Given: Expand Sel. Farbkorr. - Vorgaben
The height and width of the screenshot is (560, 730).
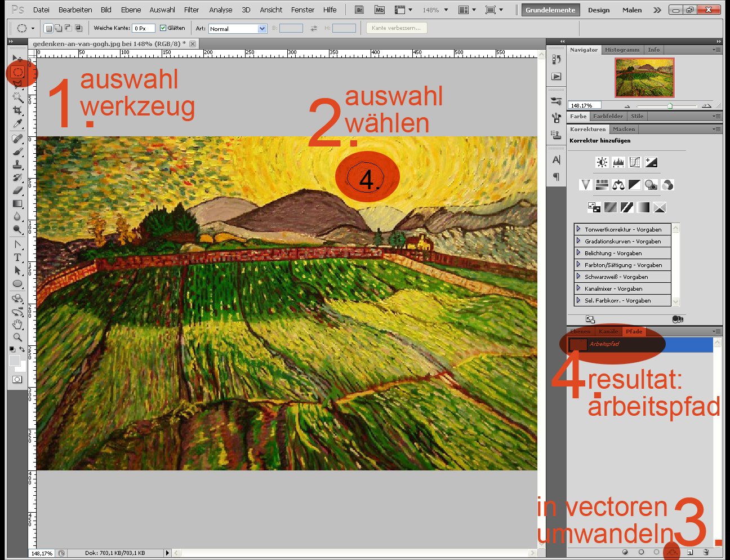Looking at the screenshot, I should point(578,300).
